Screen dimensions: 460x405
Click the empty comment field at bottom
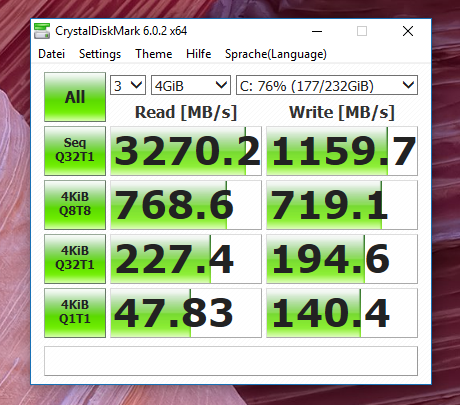pyautogui.click(x=231, y=361)
